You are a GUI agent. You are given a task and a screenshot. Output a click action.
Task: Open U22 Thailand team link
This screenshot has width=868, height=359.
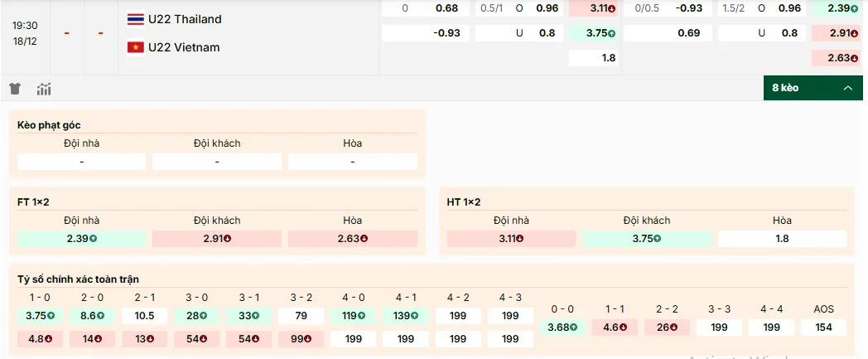click(185, 19)
